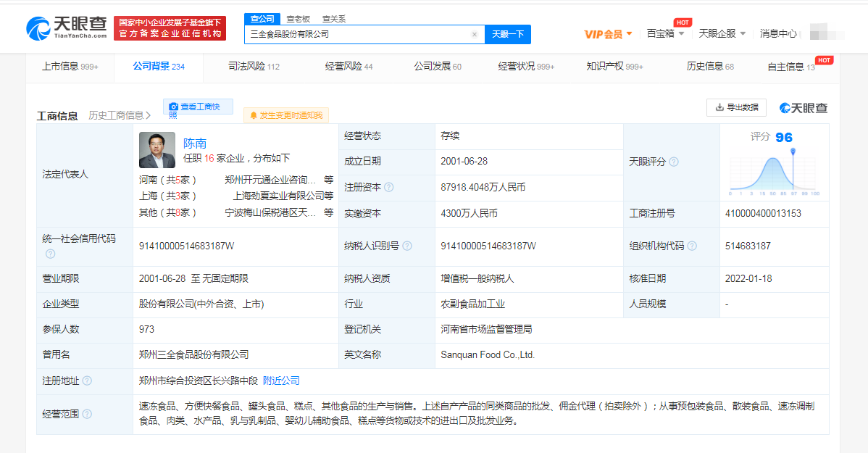This screenshot has width=868, height=453.
Task: Open the 自主信息 tab
Action: (792, 67)
